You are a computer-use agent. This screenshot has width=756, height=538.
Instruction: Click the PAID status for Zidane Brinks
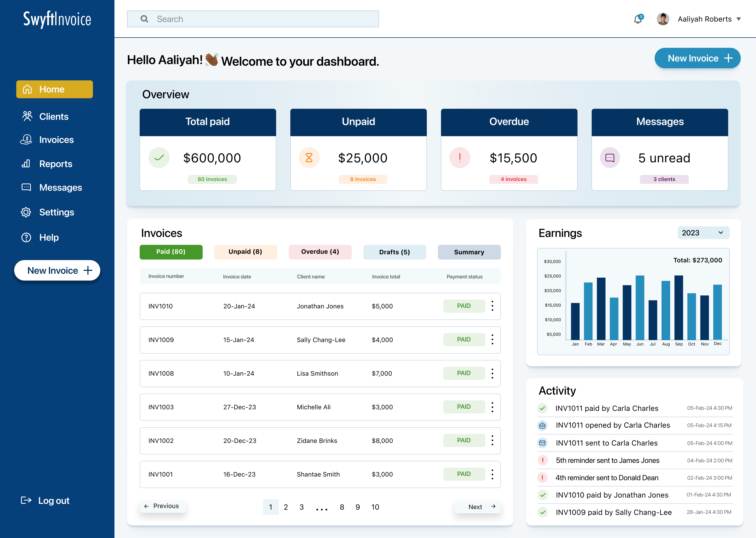pyautogui.click(x=464, y=440)
